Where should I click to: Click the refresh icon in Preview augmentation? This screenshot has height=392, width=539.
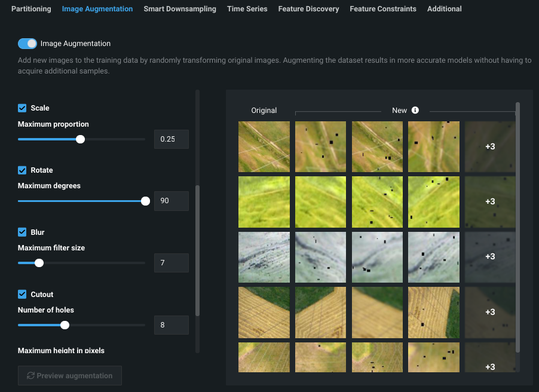tap(30, 376)
